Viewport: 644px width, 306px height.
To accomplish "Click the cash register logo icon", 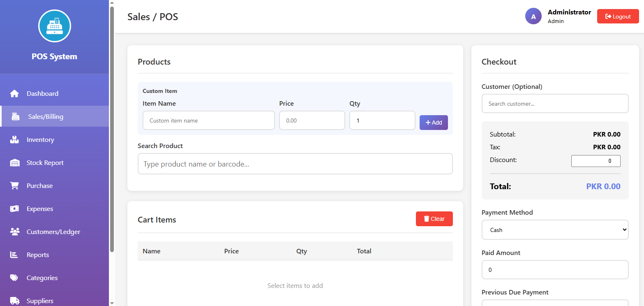I will click(x=55, y=26).
